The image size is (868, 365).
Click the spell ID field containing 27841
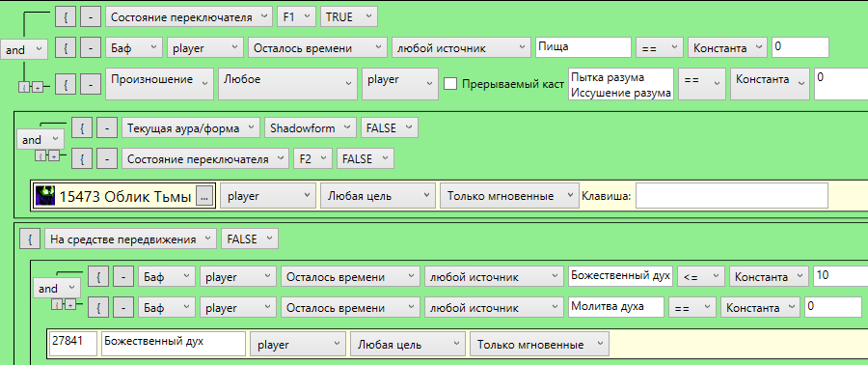pyautogui.click(x=73, y=344)
